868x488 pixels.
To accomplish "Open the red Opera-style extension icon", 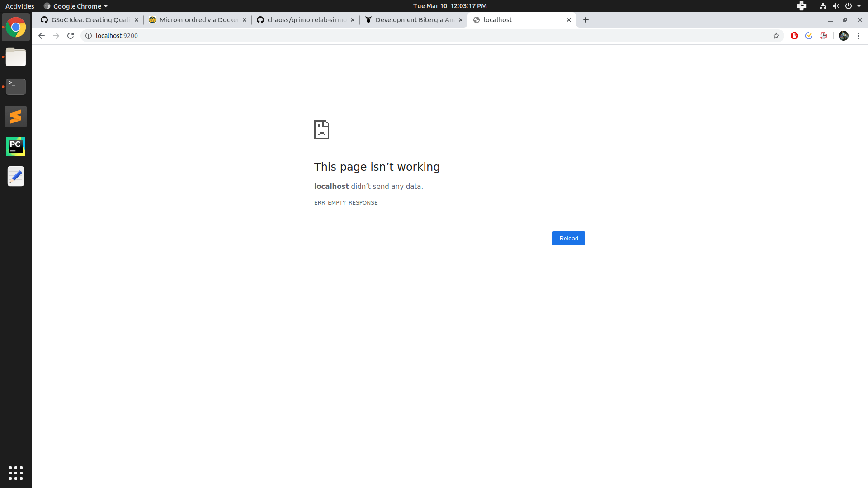I will (x=794, y=36).
